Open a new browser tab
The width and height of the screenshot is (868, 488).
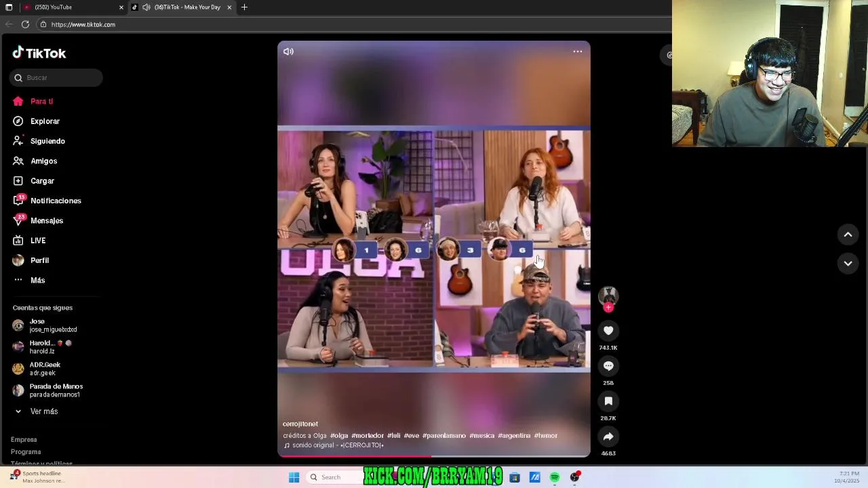(244, 7)
